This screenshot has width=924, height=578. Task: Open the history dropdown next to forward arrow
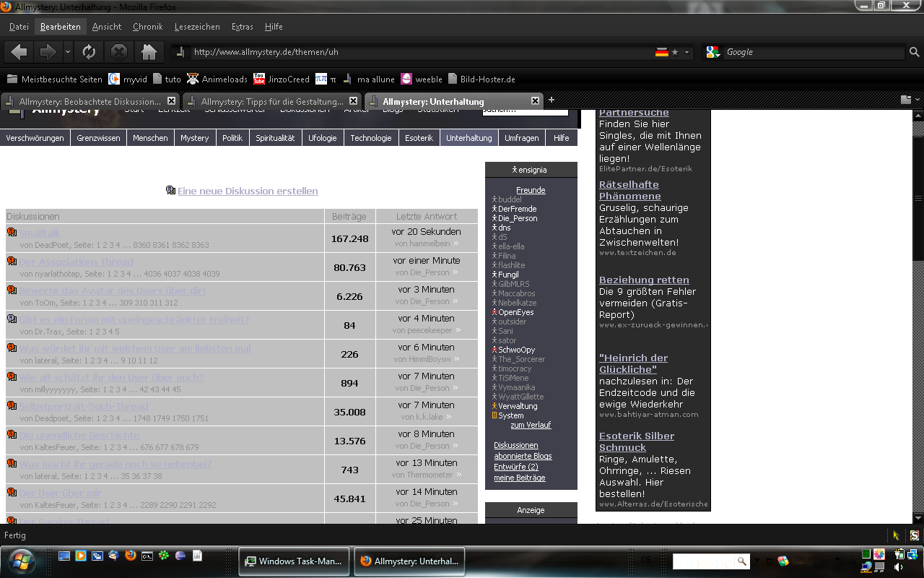coord(68,52)
